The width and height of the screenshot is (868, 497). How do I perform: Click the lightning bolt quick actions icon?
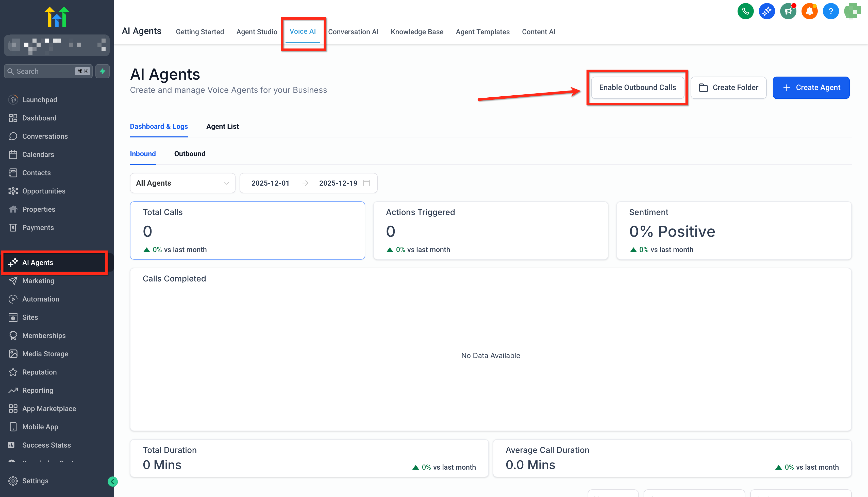tap(102, 71)
